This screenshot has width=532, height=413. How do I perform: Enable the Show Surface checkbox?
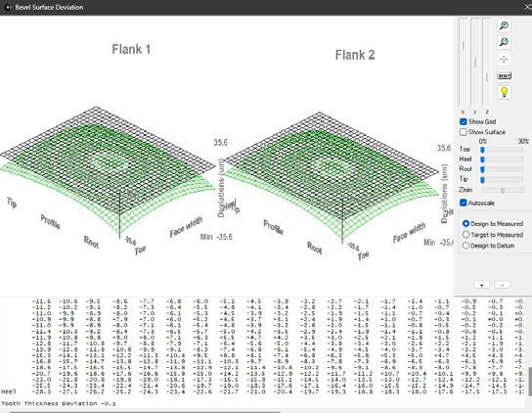tap(464, 132)
